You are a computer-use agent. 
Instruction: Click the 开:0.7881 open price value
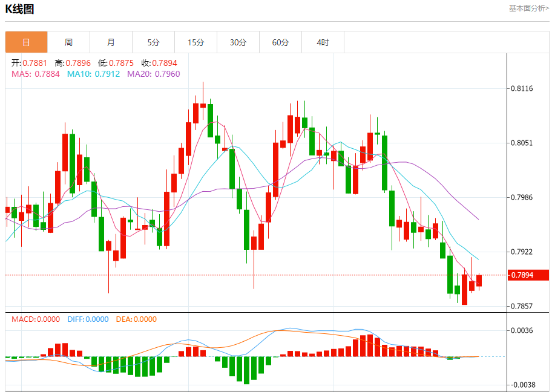click(29, 63)
